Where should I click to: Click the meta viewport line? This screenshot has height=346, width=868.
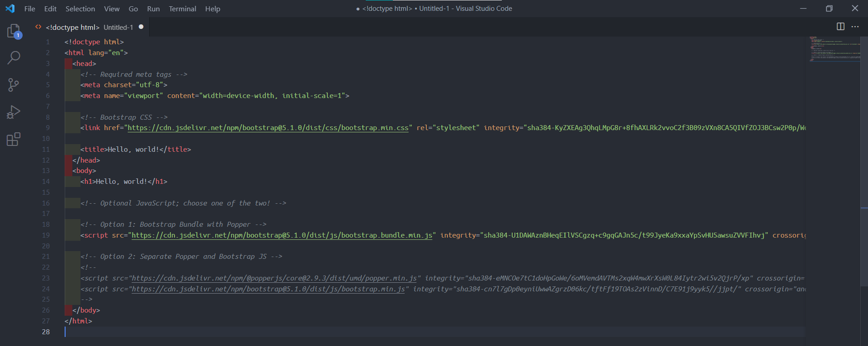pos(215,96)
